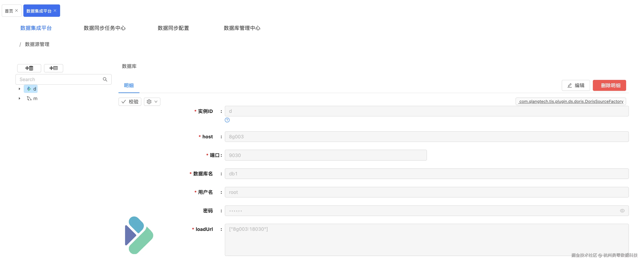Click the help question mark under 实例ID
The image size is (644, 264).
[227, 120]
